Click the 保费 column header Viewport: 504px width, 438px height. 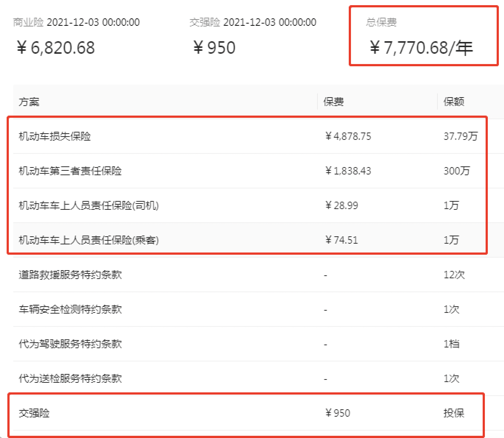click(333, 102)
